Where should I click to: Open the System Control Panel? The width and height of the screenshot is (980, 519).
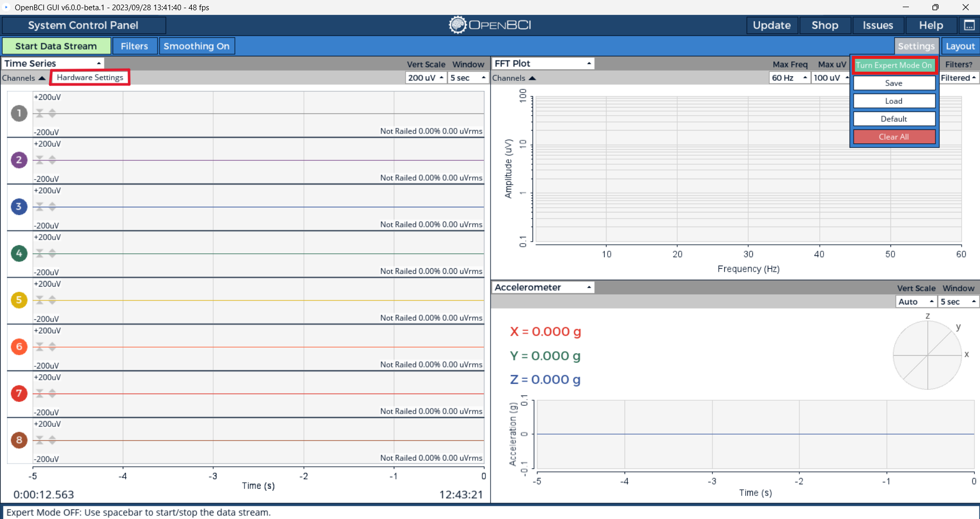click(x=83, y=25)
